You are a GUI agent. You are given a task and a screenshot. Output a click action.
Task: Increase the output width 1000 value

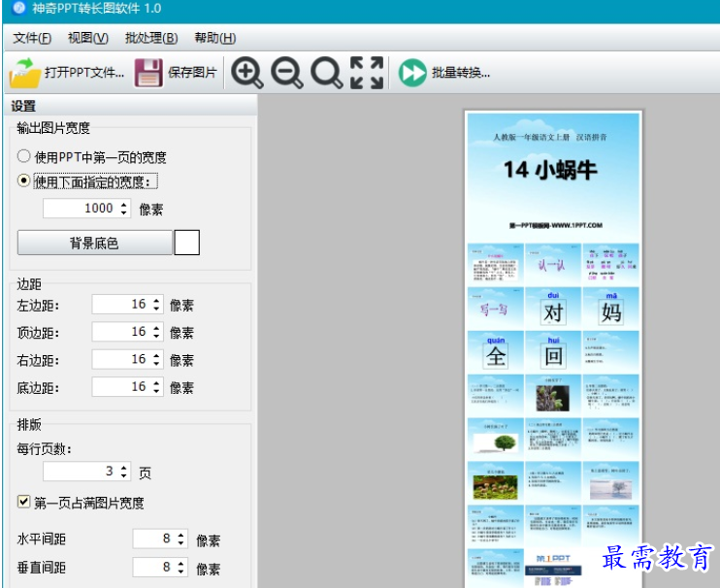point(123,205)
